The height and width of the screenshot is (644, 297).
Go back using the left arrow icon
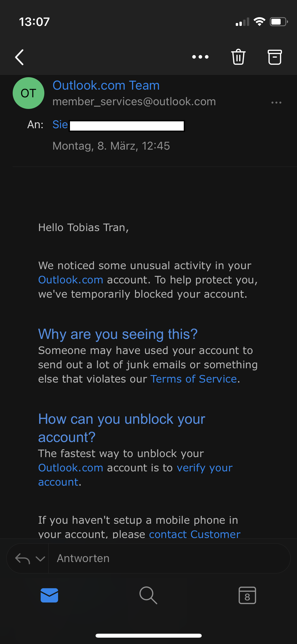[19, 57]
